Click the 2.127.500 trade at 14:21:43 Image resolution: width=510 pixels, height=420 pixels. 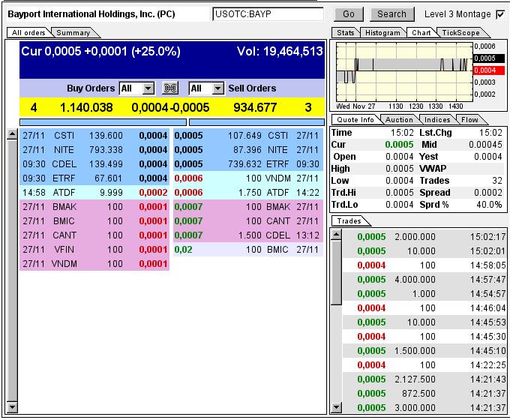[424, 379]
